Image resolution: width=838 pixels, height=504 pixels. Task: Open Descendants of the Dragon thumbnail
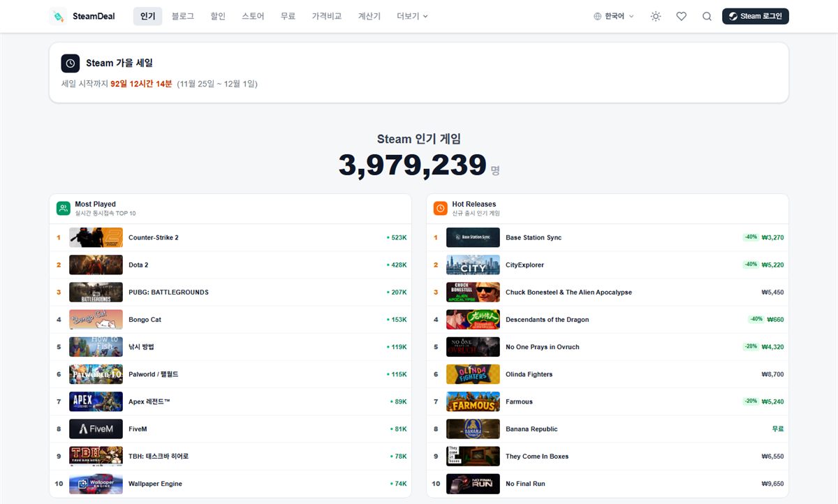(x=473, y=320)
